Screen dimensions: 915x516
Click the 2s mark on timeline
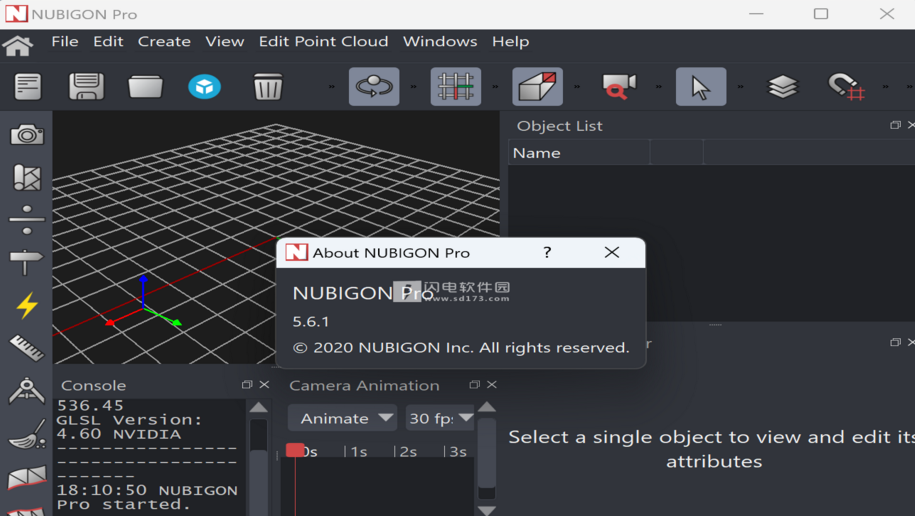click(408, 452)
